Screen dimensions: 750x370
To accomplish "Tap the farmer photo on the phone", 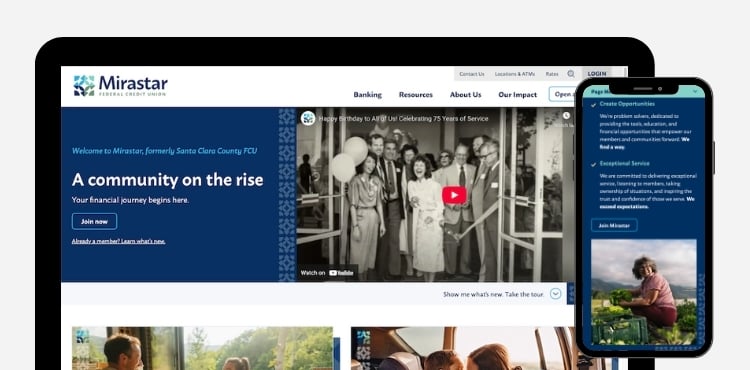I will tap(644, 292).
